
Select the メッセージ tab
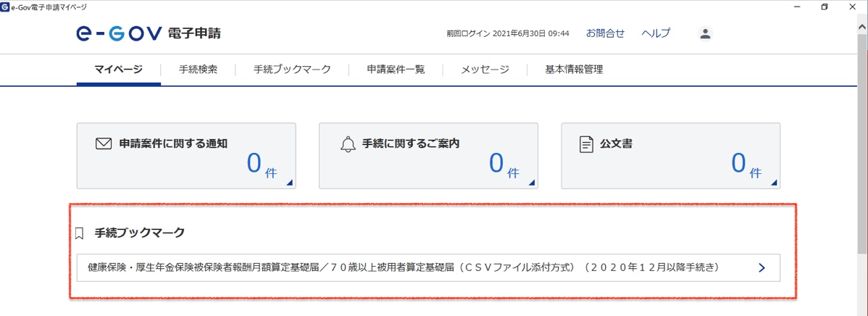[485, 70]
